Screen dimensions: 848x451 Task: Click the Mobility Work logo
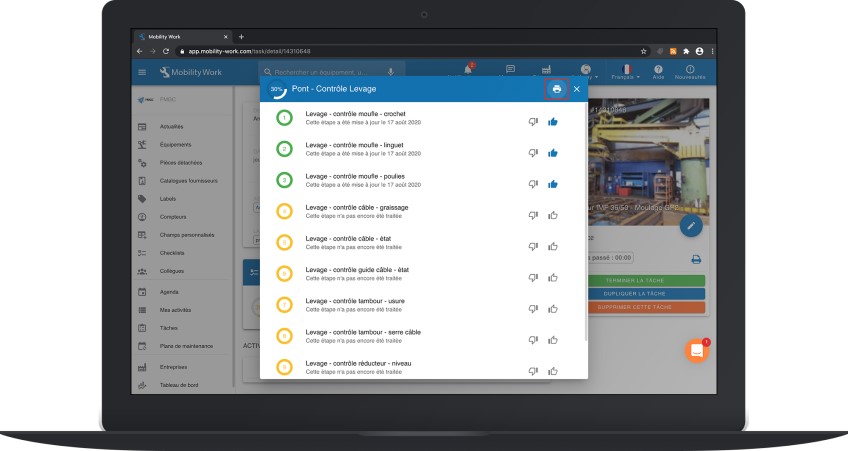[190, 72]
